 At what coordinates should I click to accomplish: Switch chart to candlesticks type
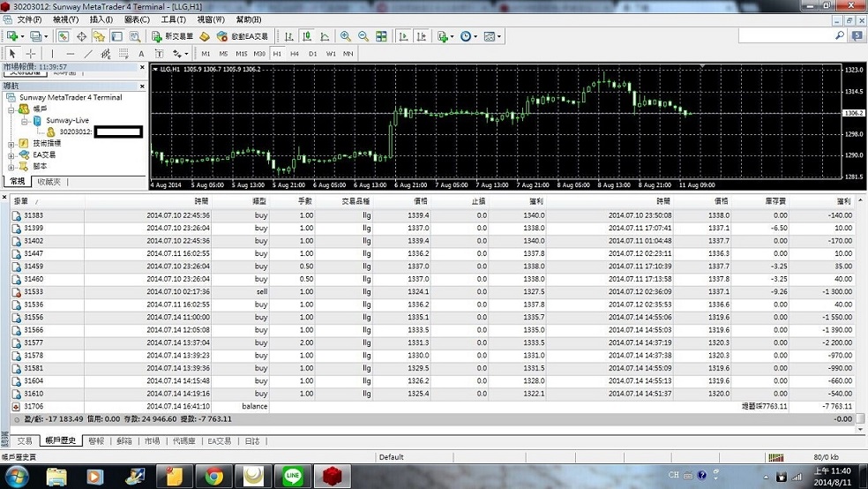(x=307, y=36)
